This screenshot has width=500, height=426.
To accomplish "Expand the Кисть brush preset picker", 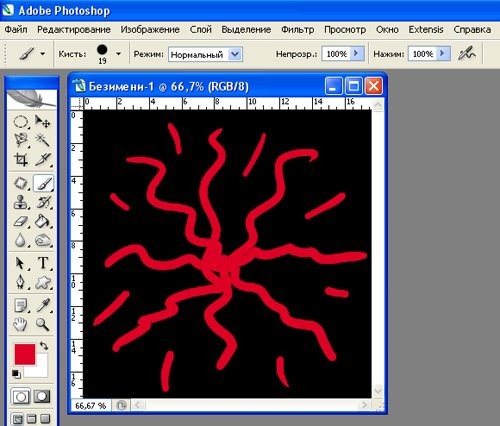I will 118,54.
